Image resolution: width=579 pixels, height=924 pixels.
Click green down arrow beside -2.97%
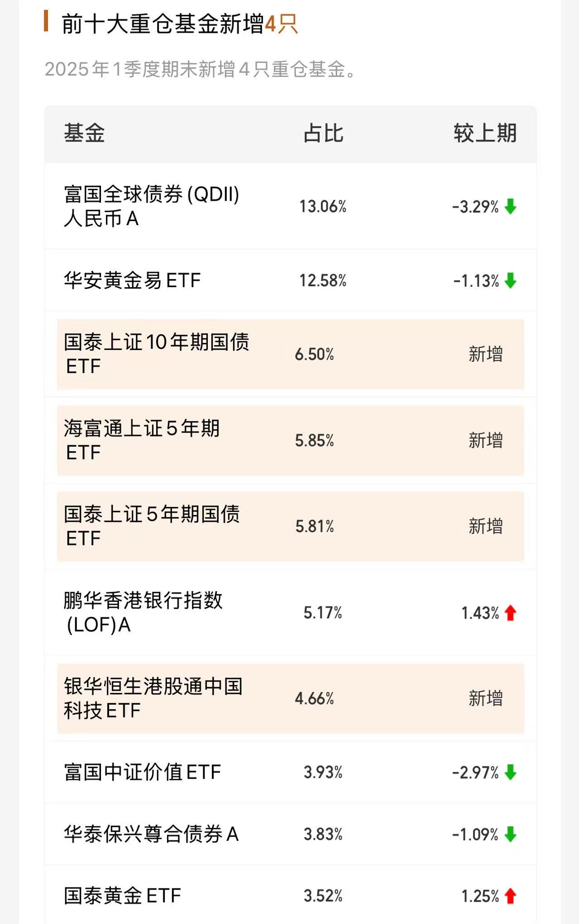click(x=510, y=772)
